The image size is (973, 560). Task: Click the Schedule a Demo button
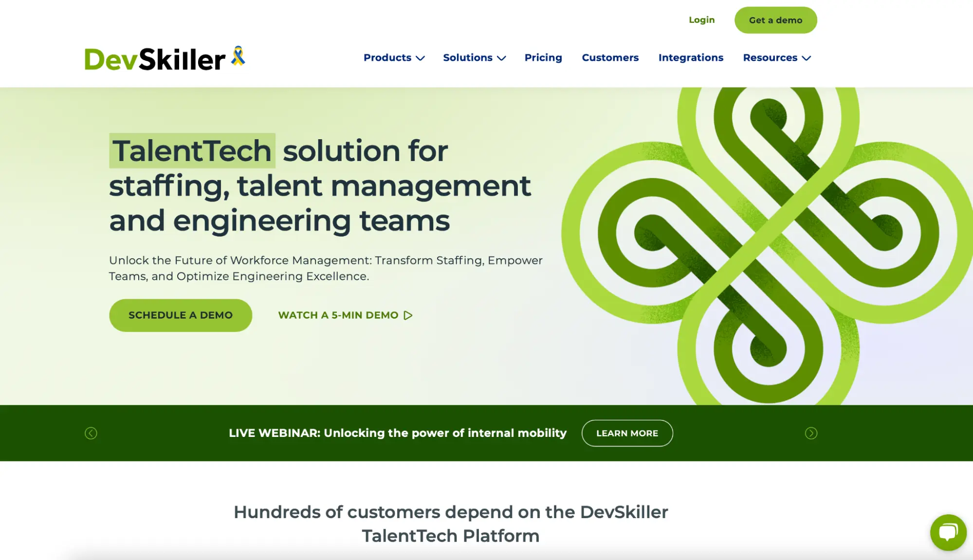coord(181,315)
